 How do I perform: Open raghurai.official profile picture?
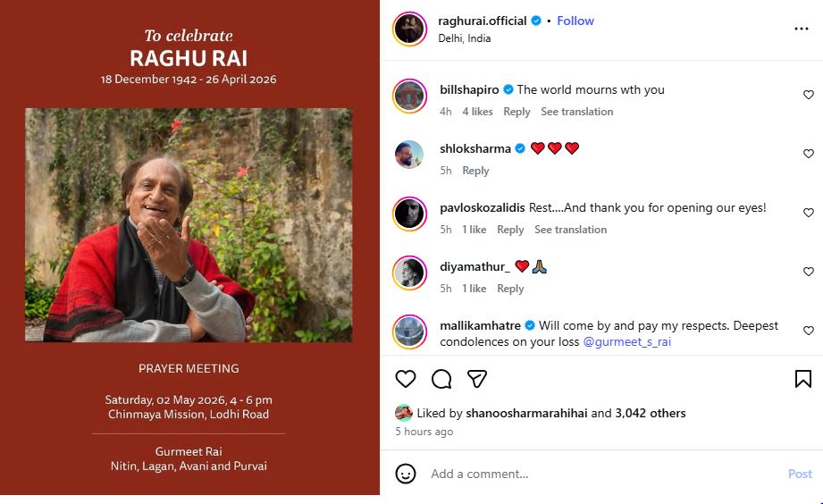[x=409, y=29]
